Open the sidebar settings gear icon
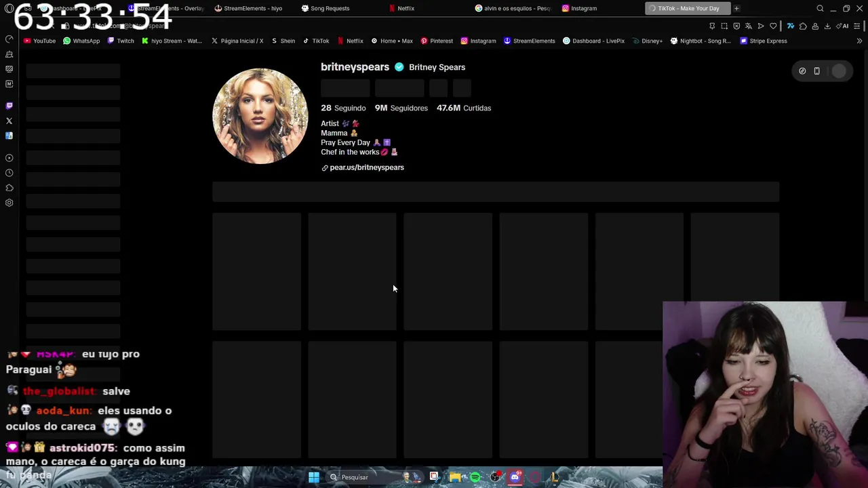Screen dimensions: 868x488 coord(9,203)
